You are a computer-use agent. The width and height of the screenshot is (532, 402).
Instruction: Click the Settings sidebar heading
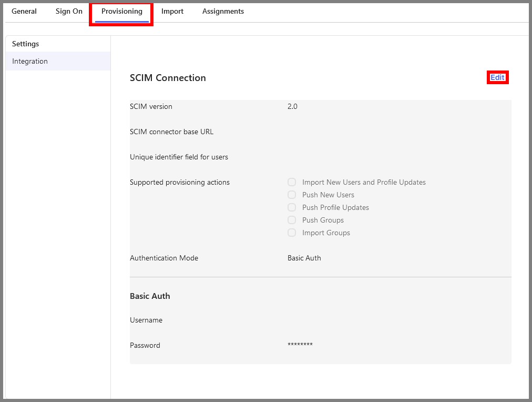pos(26,44)
